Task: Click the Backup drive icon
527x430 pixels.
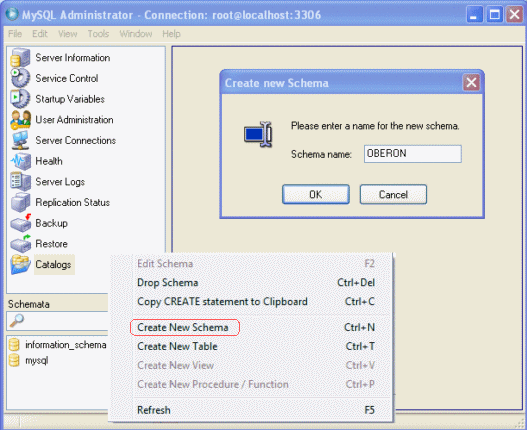Action: pos(21,223)
